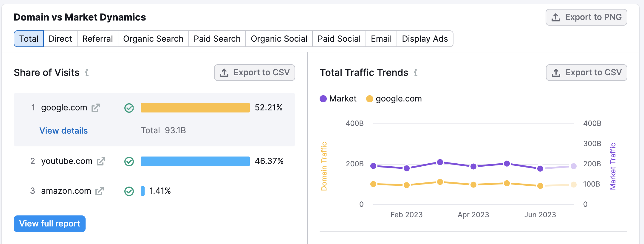Screen dimensions: 644x244
Task: Click Share of Visits info icon
Action: [x=87, y=73]
